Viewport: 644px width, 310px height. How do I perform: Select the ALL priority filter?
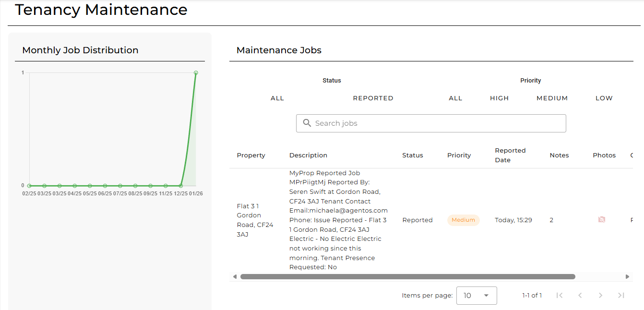click(455, 98)
